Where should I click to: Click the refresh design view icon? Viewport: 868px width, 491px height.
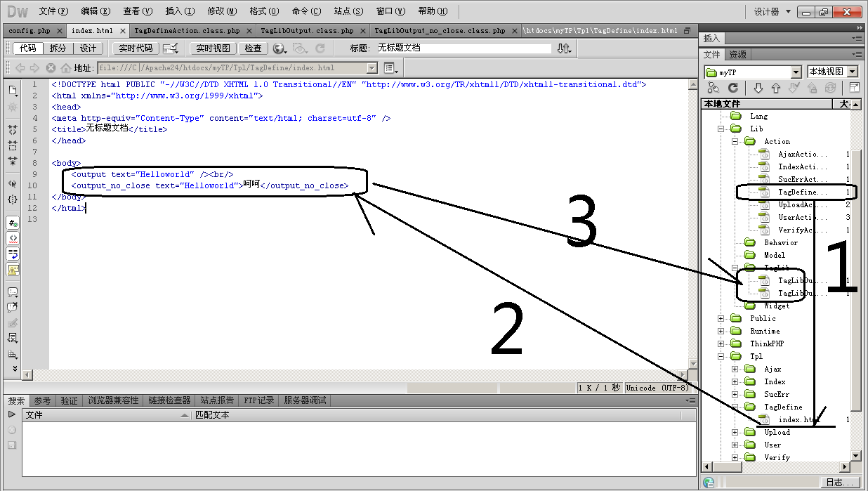[x=320, y=48]
